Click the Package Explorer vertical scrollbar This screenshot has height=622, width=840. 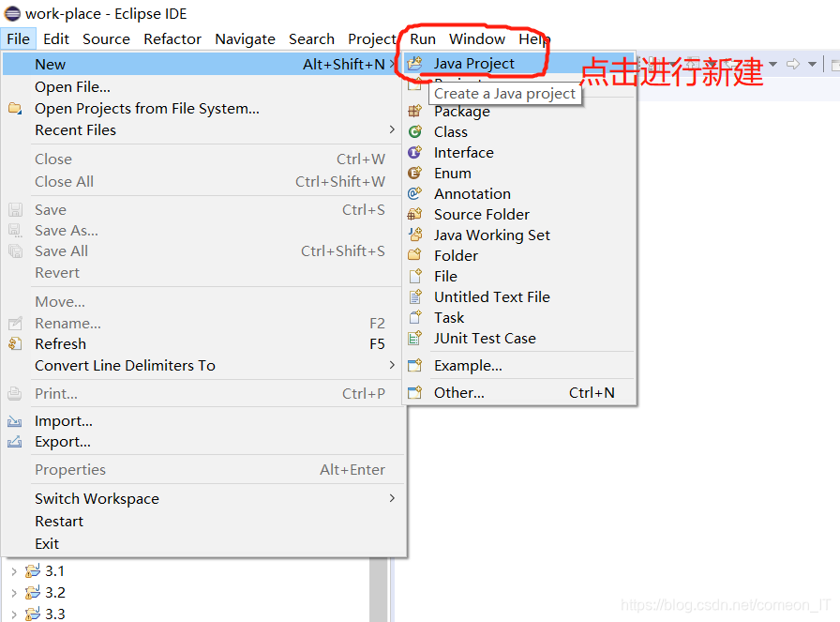click(378, 590)
